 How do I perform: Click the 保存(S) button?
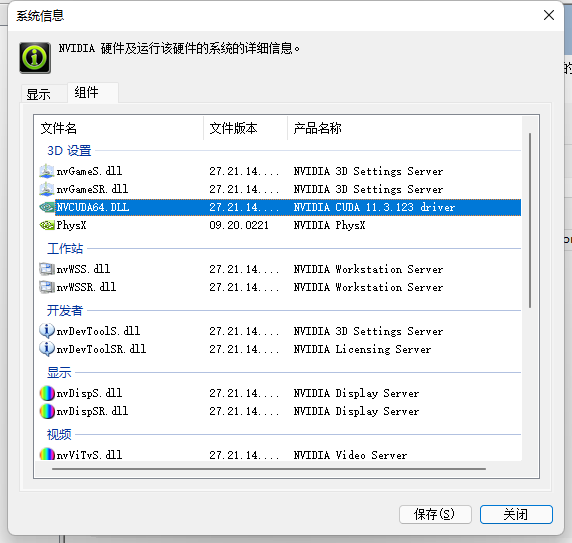[x=435, y=515]
